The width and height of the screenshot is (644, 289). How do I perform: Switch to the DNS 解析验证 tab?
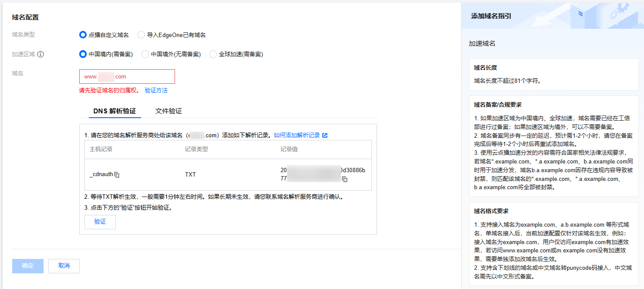click(115, 111)
